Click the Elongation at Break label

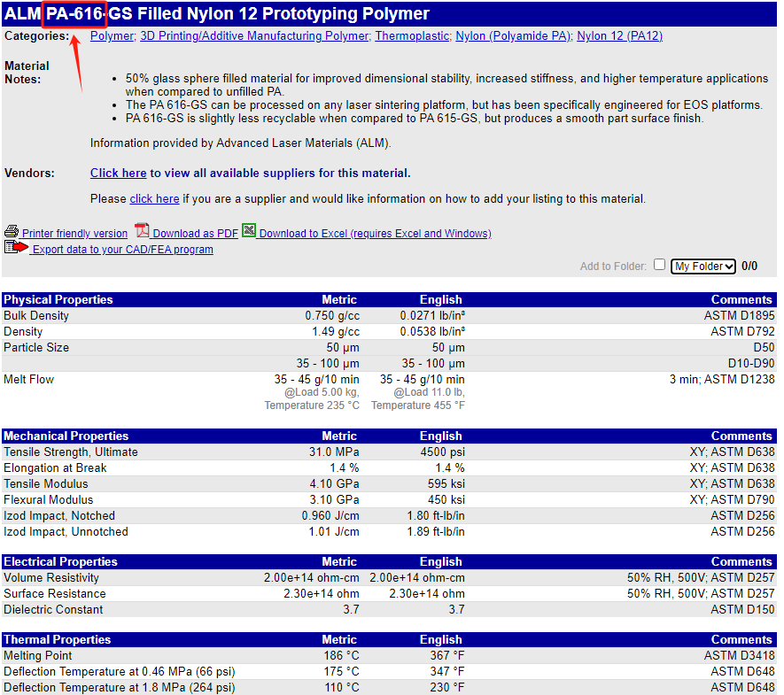tap(55, 468)
